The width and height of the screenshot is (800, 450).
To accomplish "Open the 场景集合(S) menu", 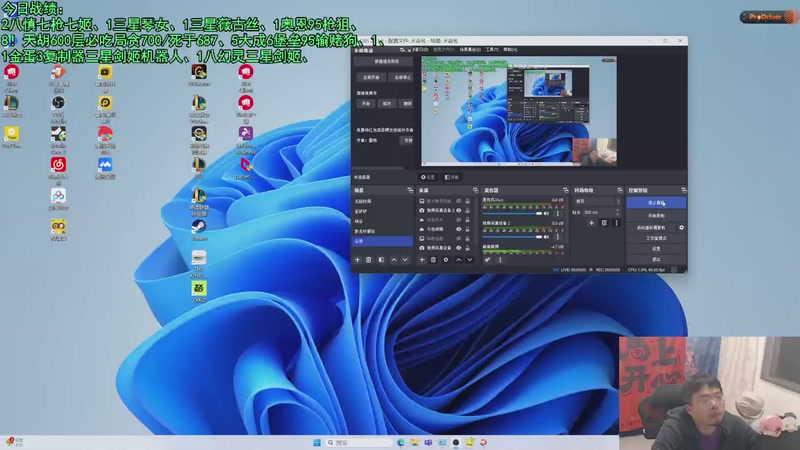I will click(470, 49).
